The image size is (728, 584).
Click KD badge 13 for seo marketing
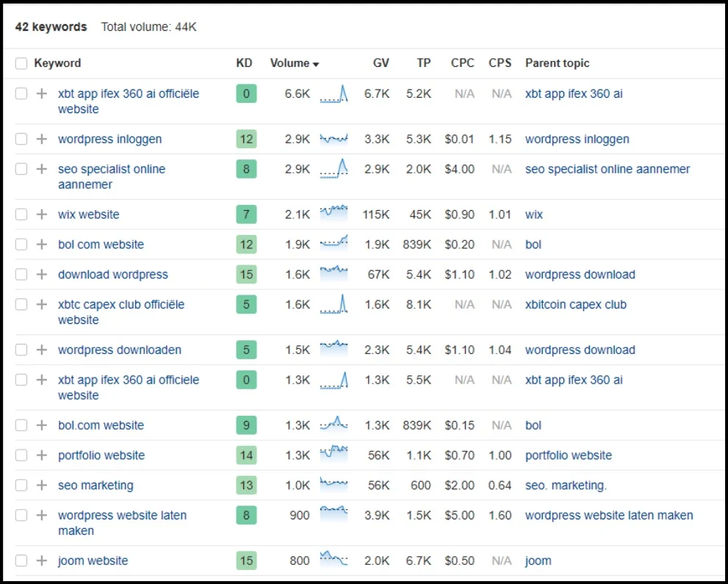coord(246,485)
